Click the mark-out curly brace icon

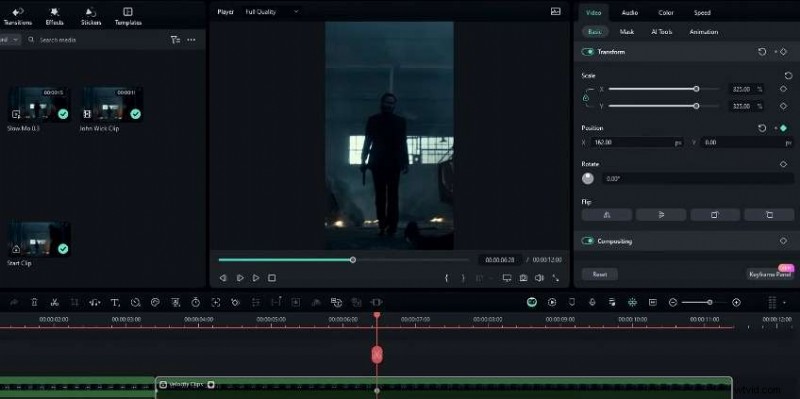click(x=463, y=278)
